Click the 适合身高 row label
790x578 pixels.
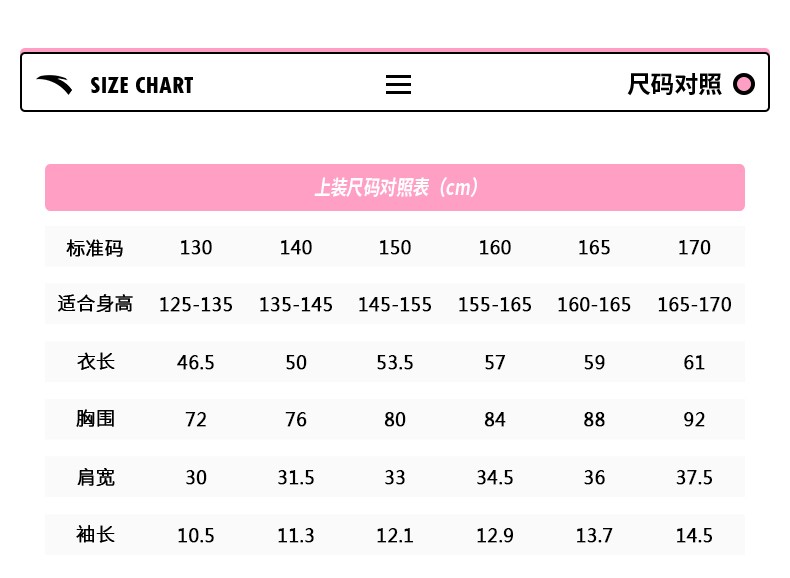pyautogui.click(x=95, y=304)
